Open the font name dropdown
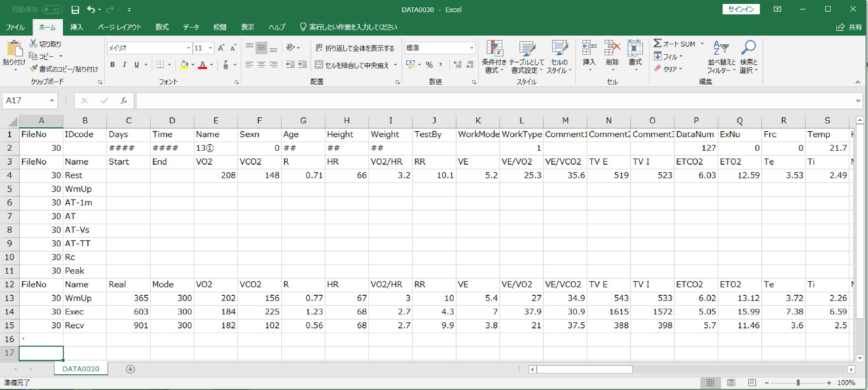The image size is (868, 390). [x=188, y=48]
